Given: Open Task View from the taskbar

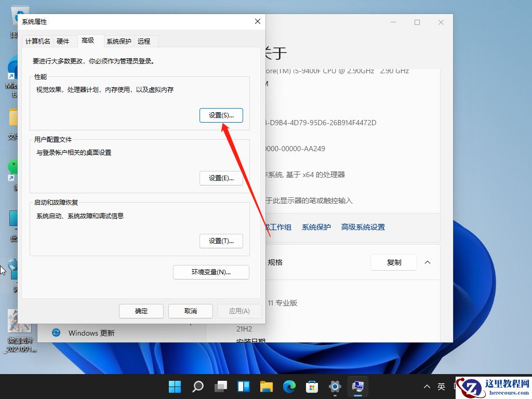Looking at the screenshot, I should (x=221, y=387).
